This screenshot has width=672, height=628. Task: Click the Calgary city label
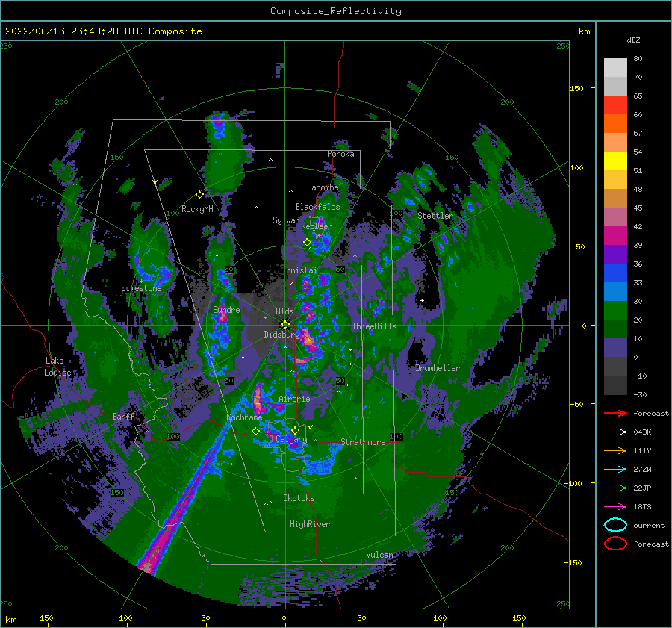coord(291,439)
